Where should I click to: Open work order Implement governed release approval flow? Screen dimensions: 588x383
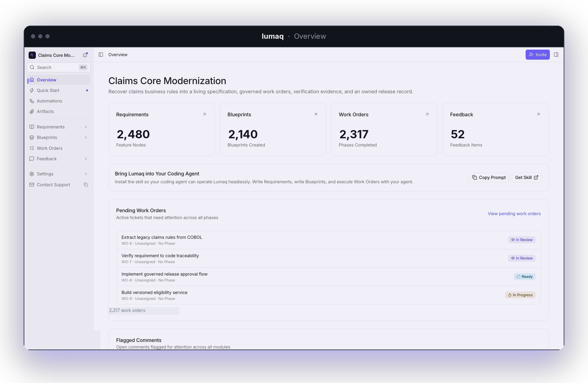(328, 277)
